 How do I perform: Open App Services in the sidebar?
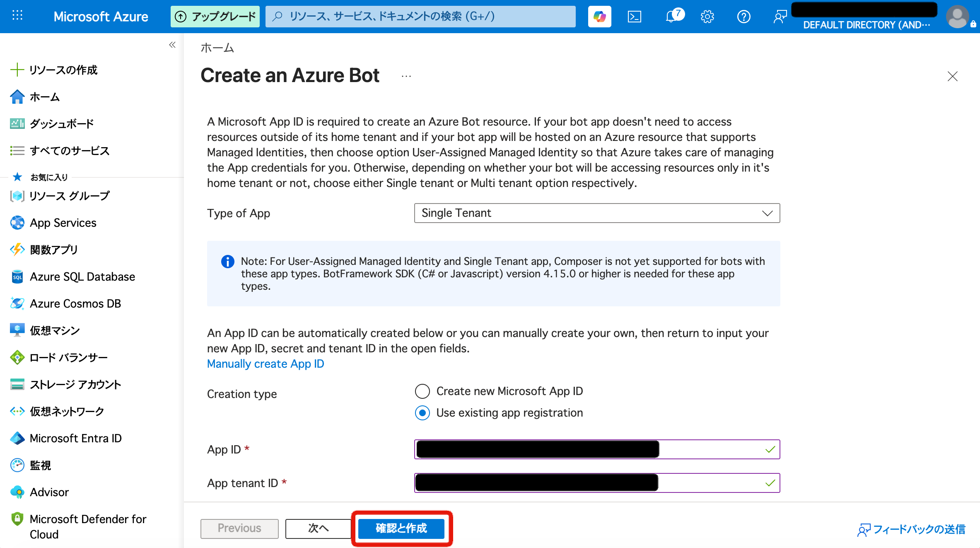coord(63,223)
